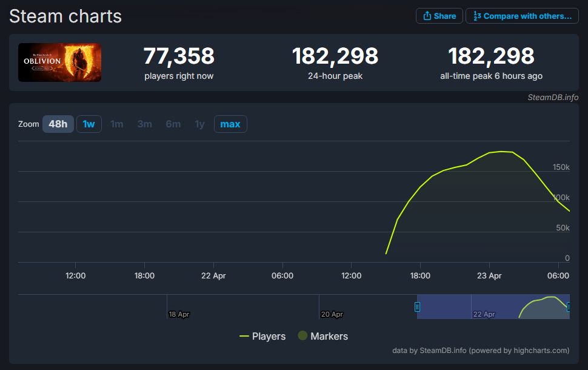Set zoom to max
Image resolution: width=588 pixels, height=370 pixels.
click(x=230, y=124)
